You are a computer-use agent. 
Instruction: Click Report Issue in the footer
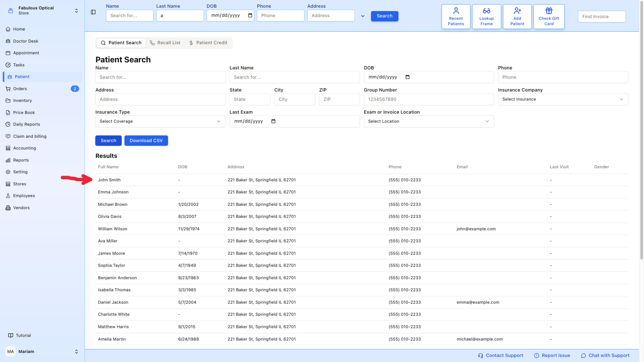click(x=552, y=356)
